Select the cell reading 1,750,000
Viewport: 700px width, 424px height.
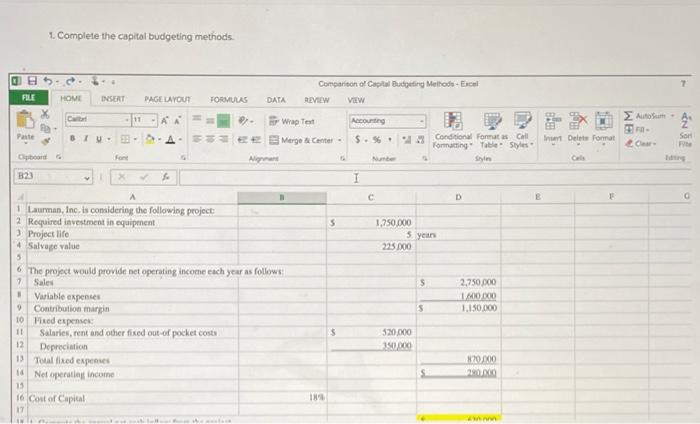[x=371, y=222]
